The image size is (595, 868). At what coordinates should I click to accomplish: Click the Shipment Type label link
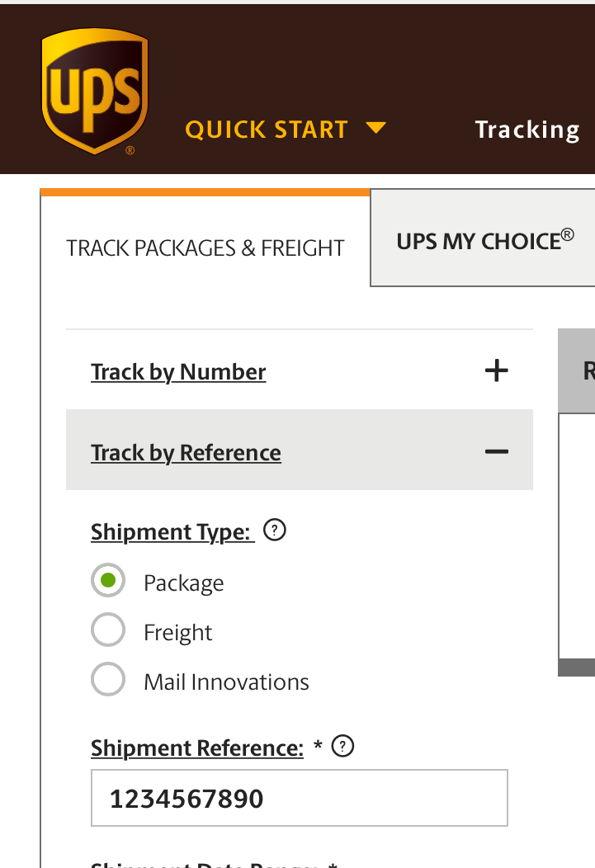point(172,532)
